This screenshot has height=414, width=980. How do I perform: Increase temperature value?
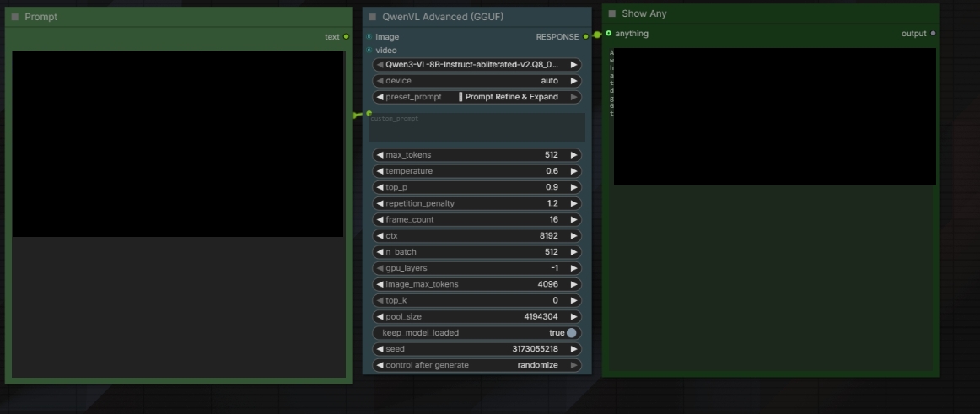pos(573,171)
